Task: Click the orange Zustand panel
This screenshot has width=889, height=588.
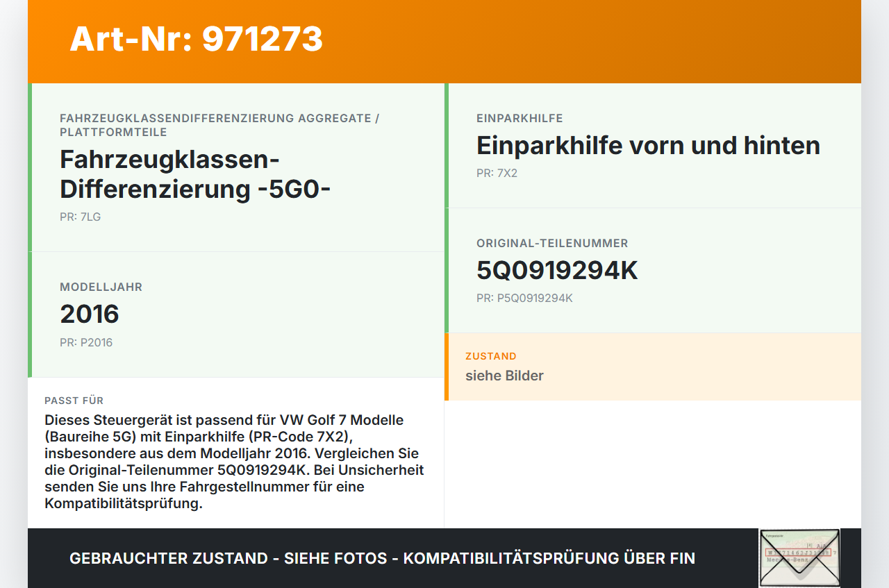Action: (x=653, y=367)
